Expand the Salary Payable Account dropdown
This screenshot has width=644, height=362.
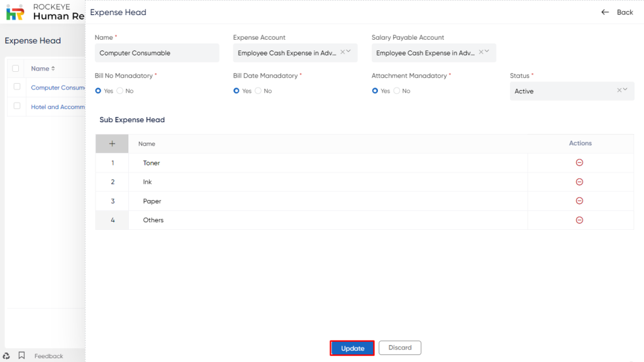[x=487, y=52]
